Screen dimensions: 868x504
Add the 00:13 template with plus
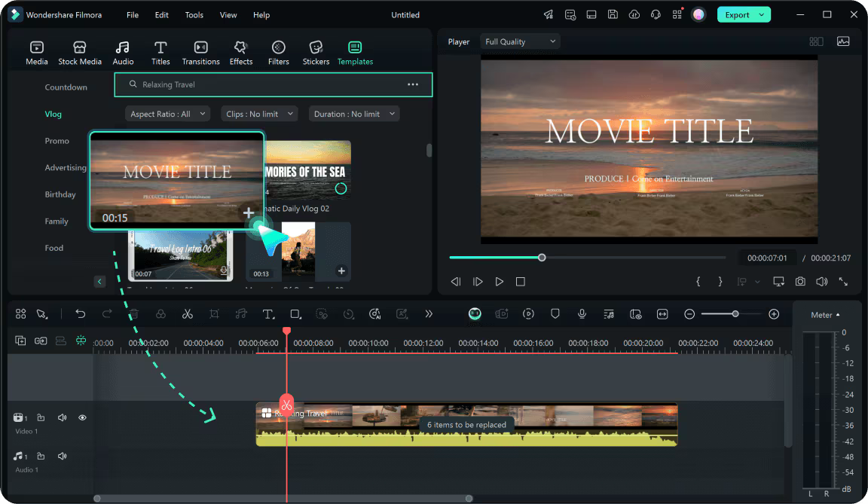[x=341, y=270]
